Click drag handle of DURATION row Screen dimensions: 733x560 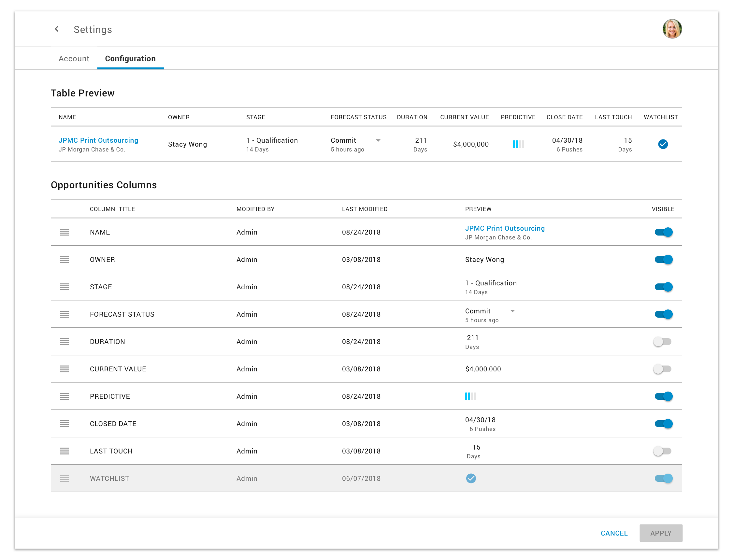64,341
